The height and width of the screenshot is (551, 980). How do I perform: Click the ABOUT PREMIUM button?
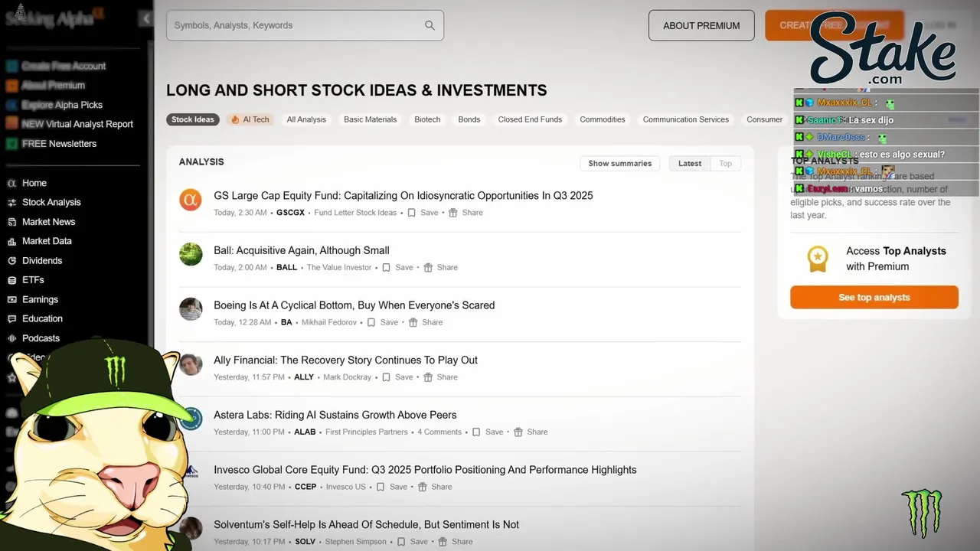click(701, 25)
